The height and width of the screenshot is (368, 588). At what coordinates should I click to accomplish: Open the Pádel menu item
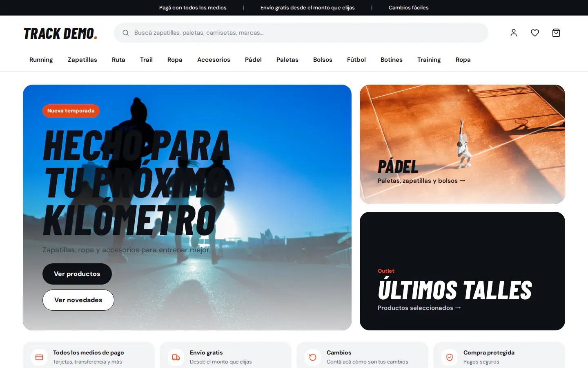(x=253, y=60)
